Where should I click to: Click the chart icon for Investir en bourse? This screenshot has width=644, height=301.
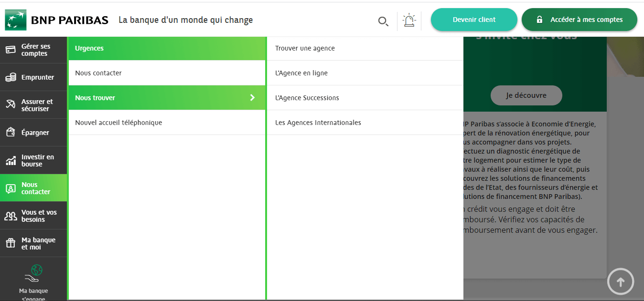pos(11,160)
